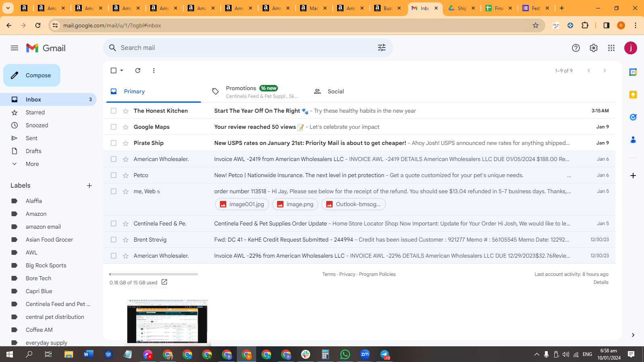This screenshot has width=644, height=362.
Task: Reload the browser page
Action: point(38,25)
